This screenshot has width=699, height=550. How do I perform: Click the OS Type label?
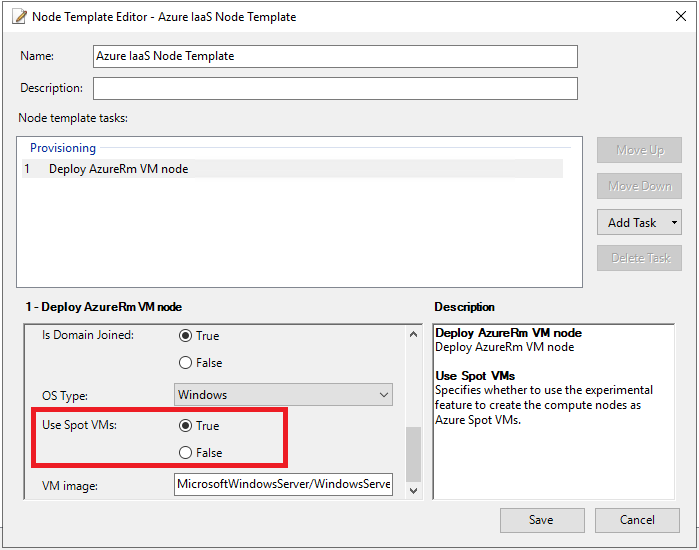click(x=65, y=396)
